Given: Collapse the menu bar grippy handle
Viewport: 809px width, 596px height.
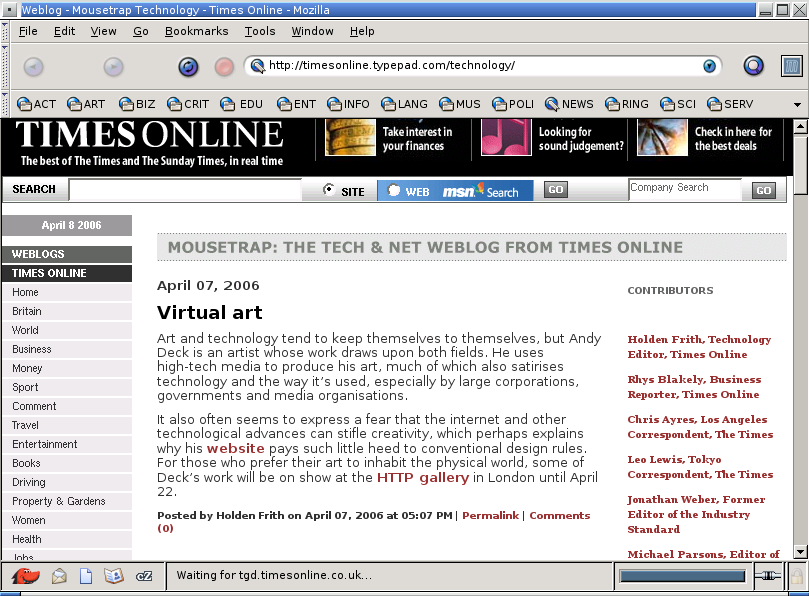Looking at the screenshot, I should click(x=5, y=31).
